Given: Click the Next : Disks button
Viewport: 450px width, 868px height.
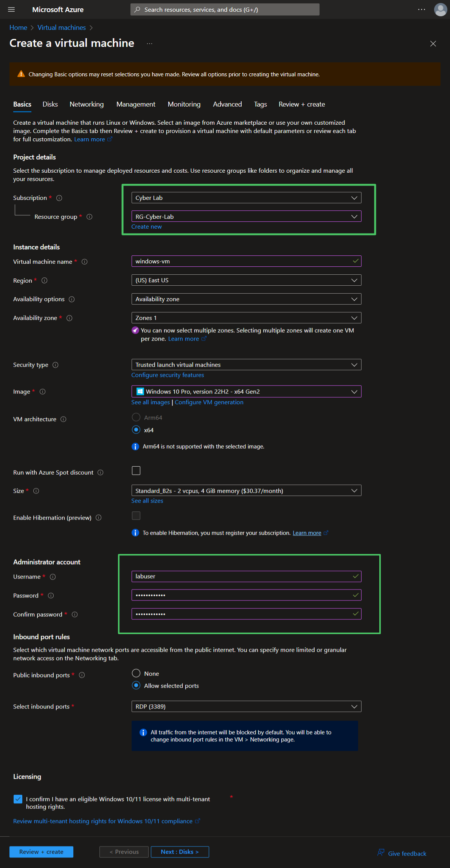Looking at the screenshot, I should click(x=180, y=852).
